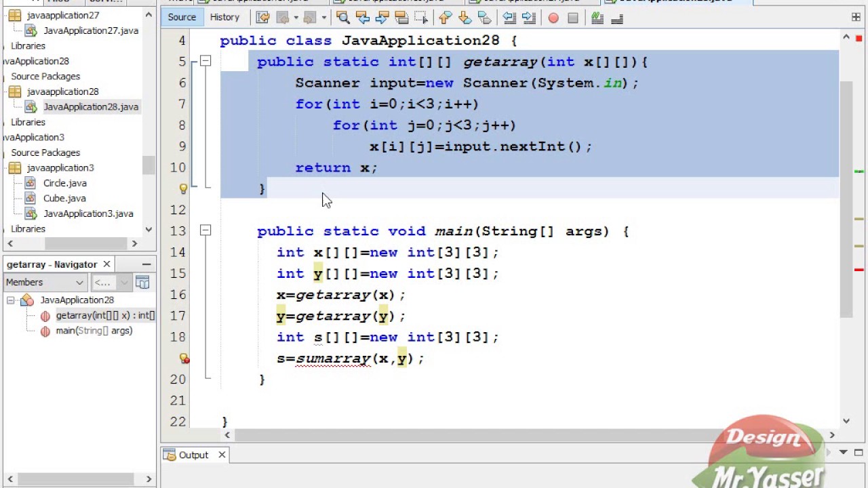The height and width of the screenshot is (488, 868).
Task: Select the javaapplication28 package
Action: [62, 91]
